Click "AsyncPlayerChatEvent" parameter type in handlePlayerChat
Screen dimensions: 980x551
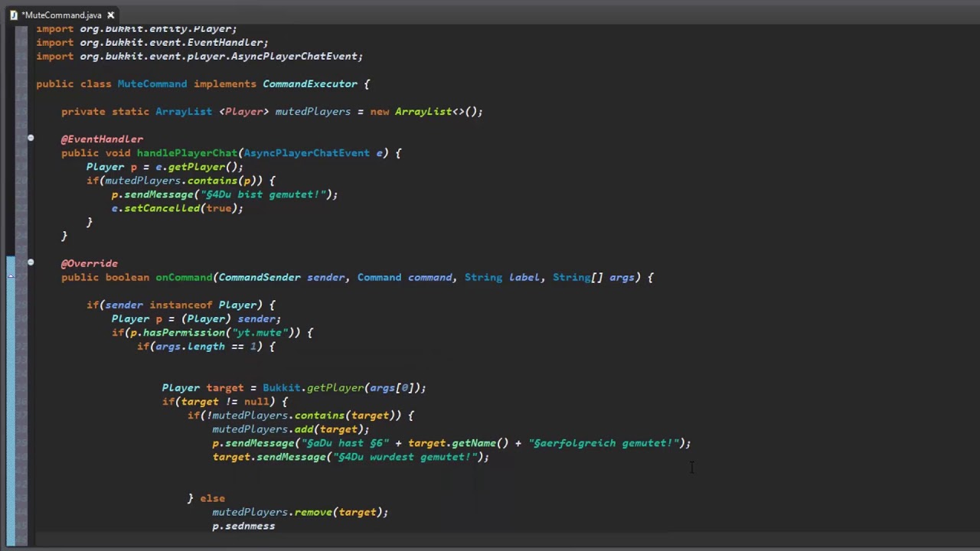point(306,153)
